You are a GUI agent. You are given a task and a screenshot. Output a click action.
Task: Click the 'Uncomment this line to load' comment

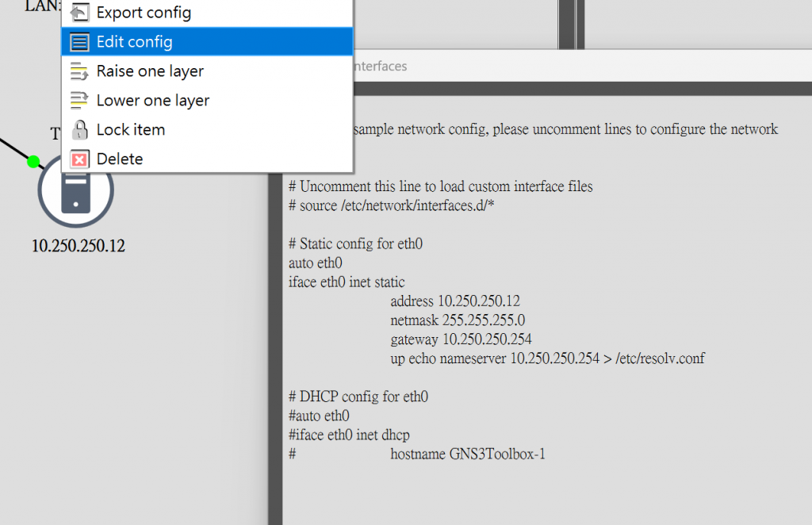[x=441, y=186]
